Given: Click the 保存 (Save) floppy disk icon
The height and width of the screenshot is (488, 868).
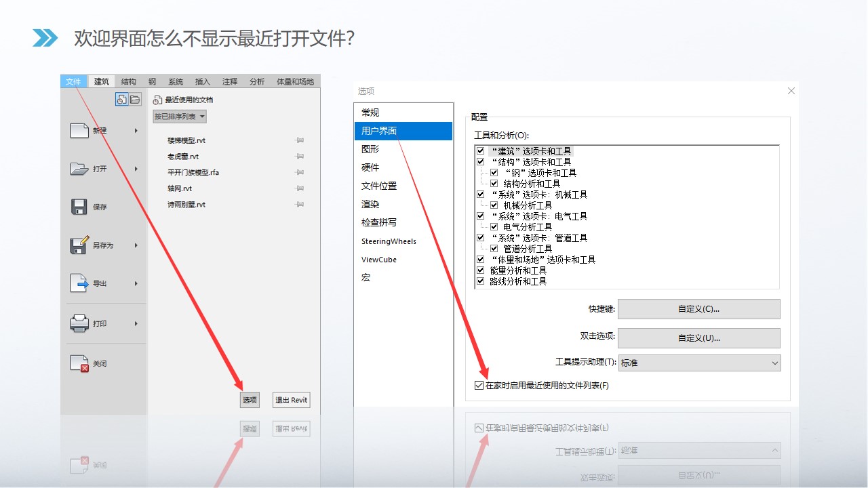Looking at the screenshot, I should point(79,207).
